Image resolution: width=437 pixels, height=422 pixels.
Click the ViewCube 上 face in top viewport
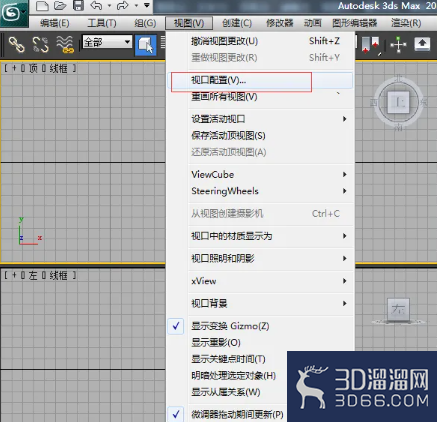(398, 102)
